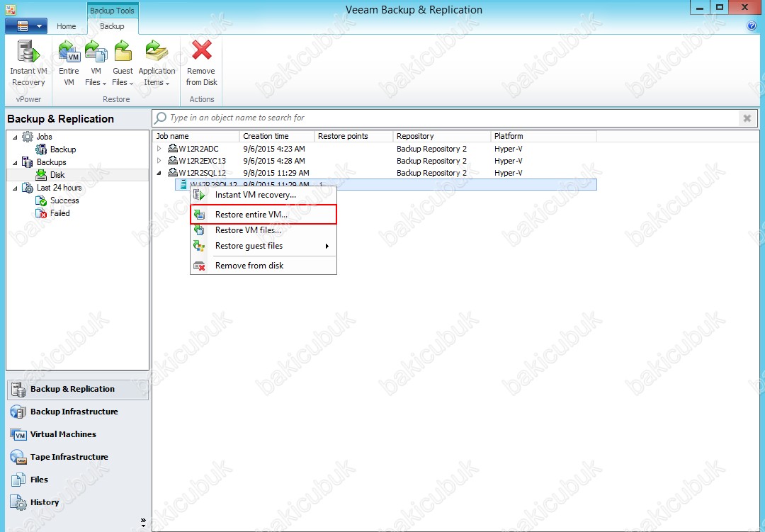Open the Success sessions node
The height and width of the screenshot is (532, 765).
(64, 200)
